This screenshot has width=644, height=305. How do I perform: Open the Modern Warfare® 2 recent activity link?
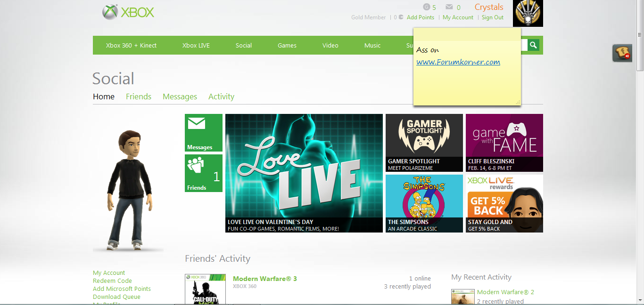pyautogui.click(x=505, y=292)
